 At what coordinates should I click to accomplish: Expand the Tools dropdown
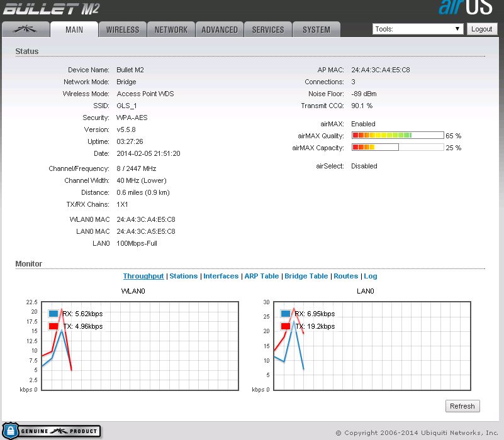[x=418, y=29]
